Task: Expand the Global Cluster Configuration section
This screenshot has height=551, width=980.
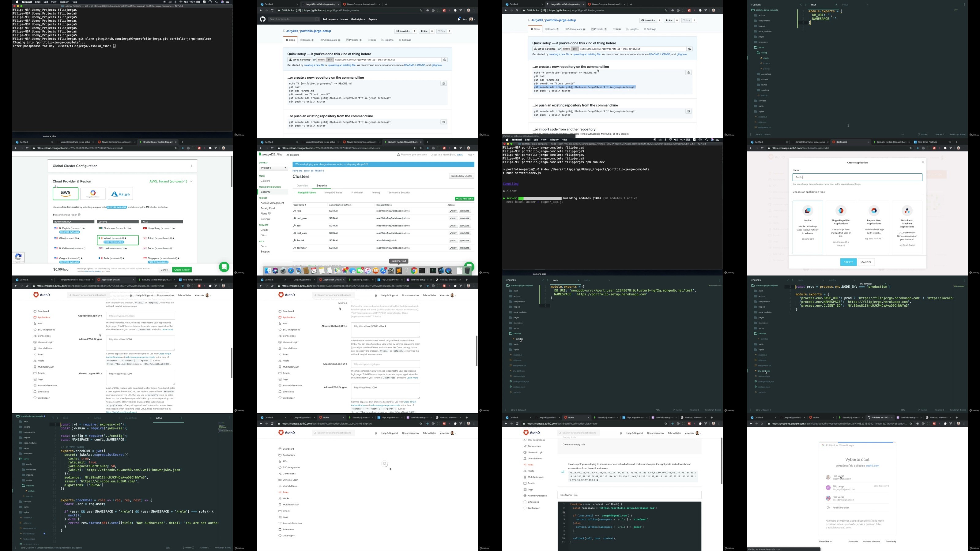Action: pyautogui.click(x=191, y=166)
